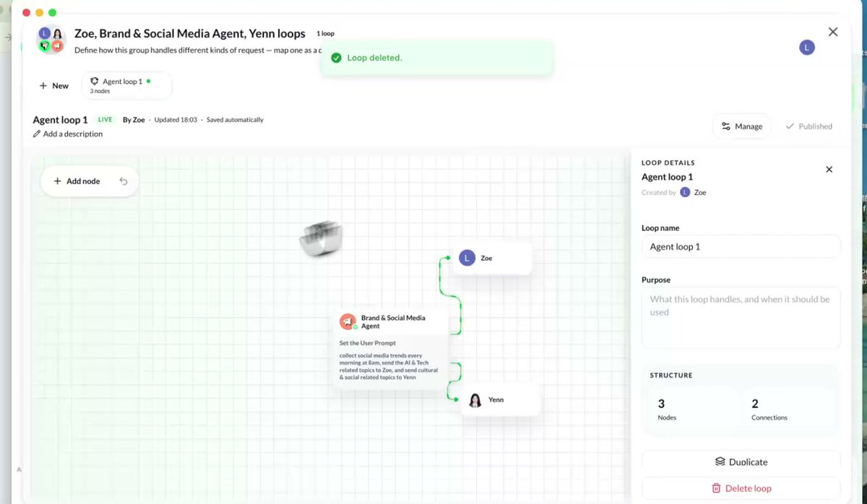Click the plus icon on the New button
867x504 pixels.
click(43, 85)
